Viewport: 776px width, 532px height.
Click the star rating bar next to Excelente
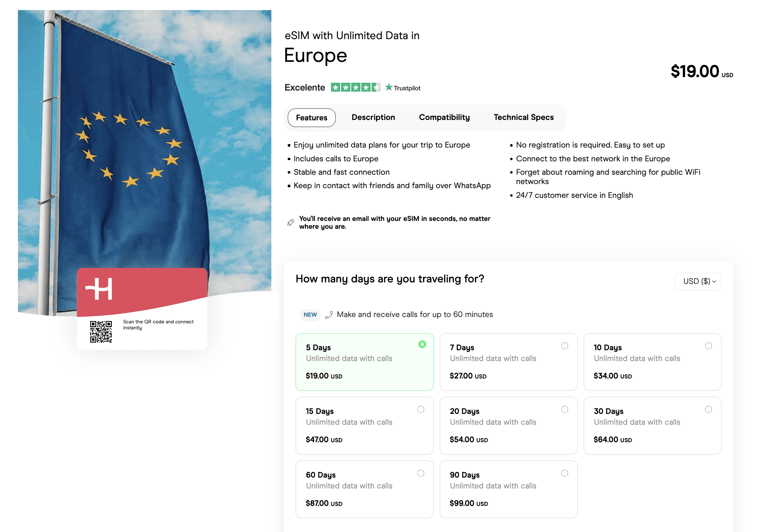356,87
